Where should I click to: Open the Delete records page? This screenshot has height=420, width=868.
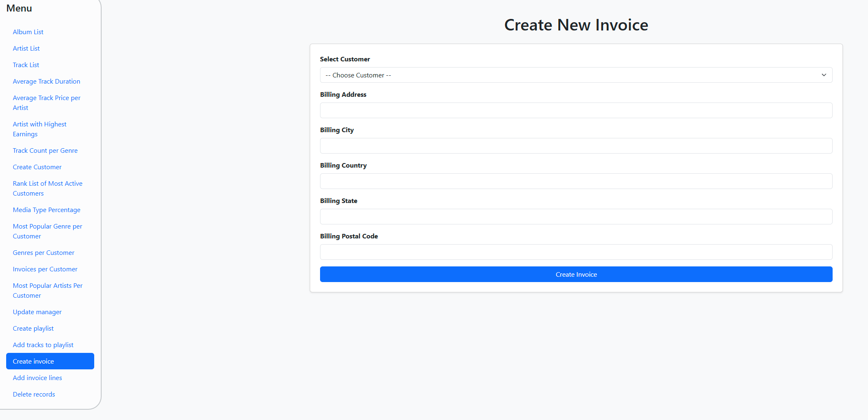click(x=34, y=394)
